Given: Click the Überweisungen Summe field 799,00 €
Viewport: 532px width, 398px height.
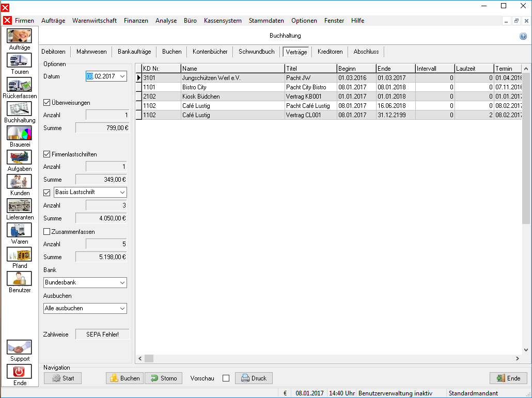Looking at the screenshot, I should [x=102, y=128].
